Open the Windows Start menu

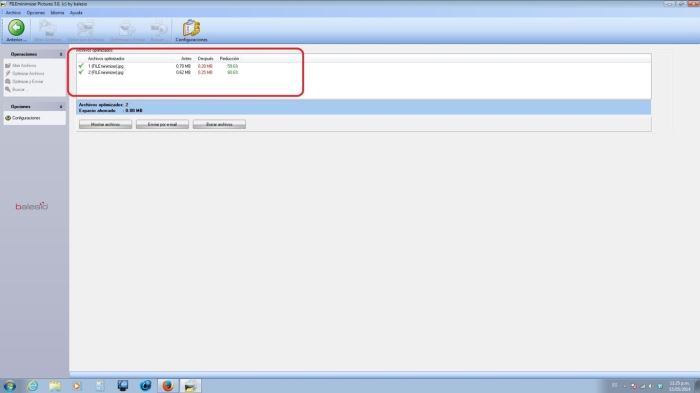point(9,386)
